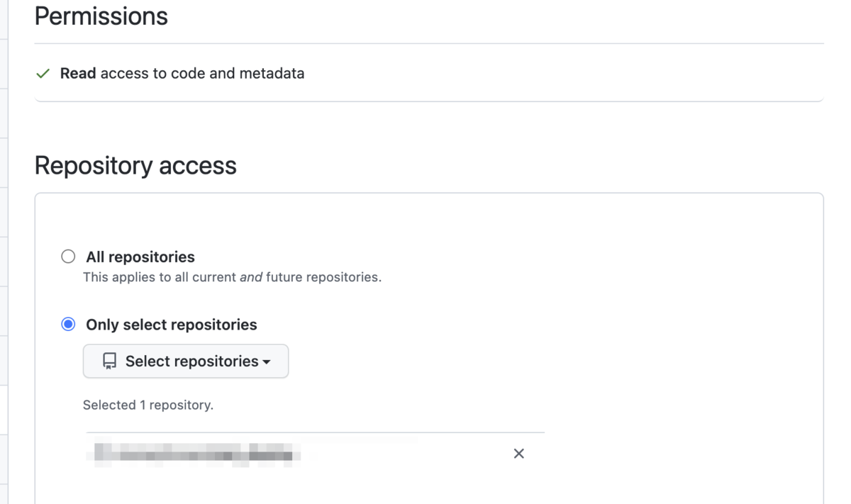Click the Repository access heading

coord(135,166)
